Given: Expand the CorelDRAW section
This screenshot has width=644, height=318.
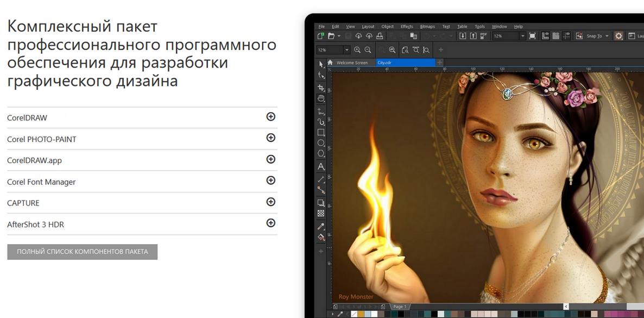Looking at the screenshot, I should (270, 117).
